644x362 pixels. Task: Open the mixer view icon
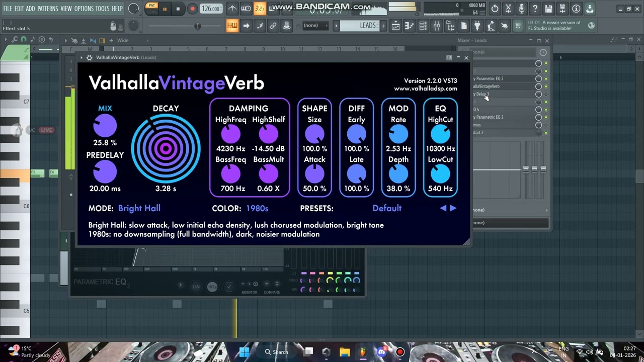437,26
